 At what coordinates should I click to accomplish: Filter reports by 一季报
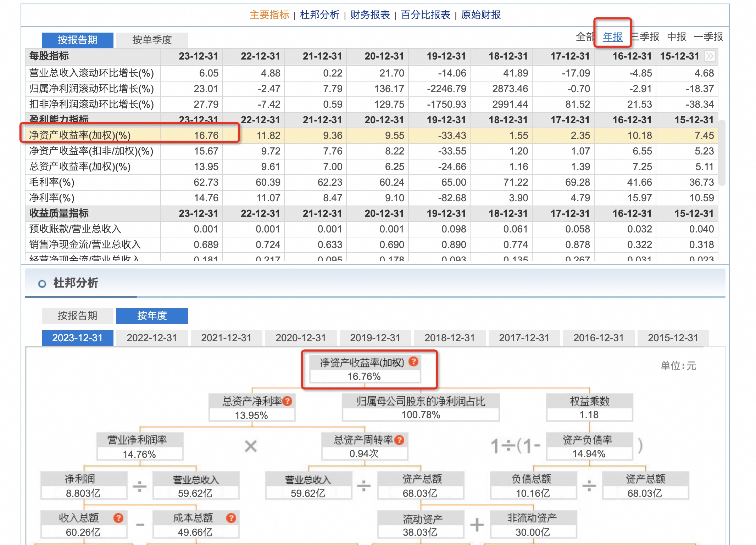[x=708, y=37]
